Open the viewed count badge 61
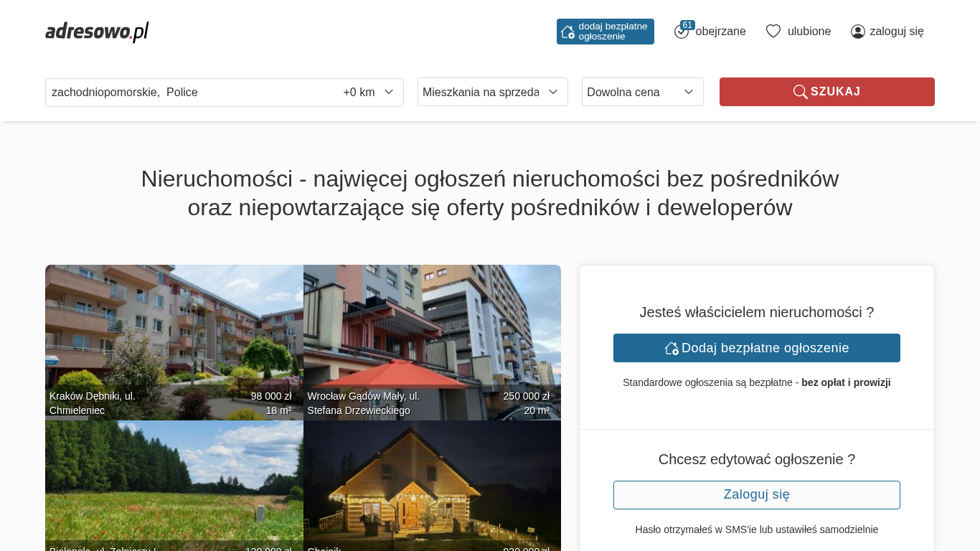Screen dimensions: 980x551 [687, 25]
